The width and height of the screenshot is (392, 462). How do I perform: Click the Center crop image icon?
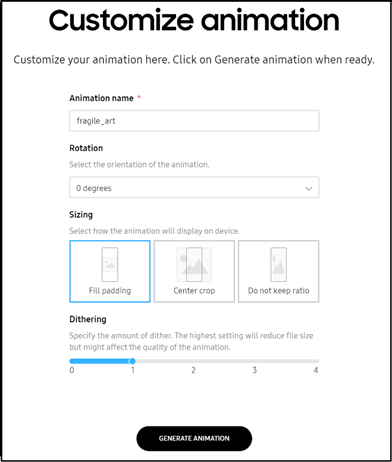click(194, 264)
